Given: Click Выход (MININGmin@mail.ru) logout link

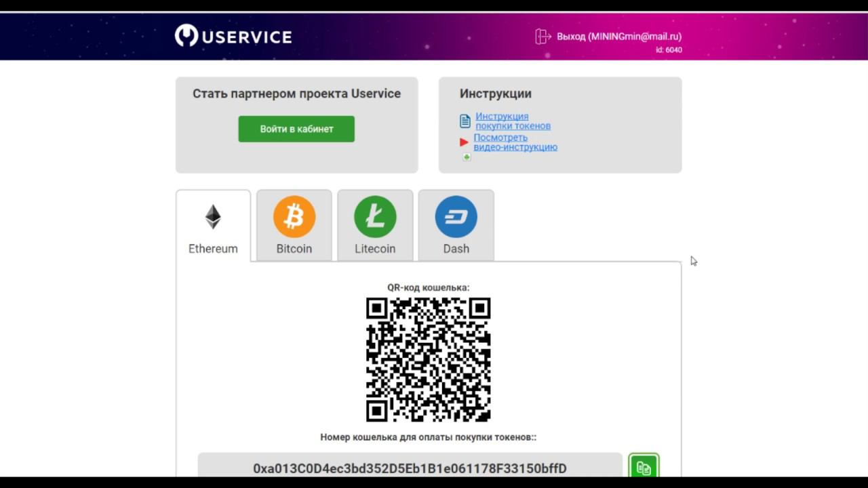Looking at the screenshot, I should (619, 37).
